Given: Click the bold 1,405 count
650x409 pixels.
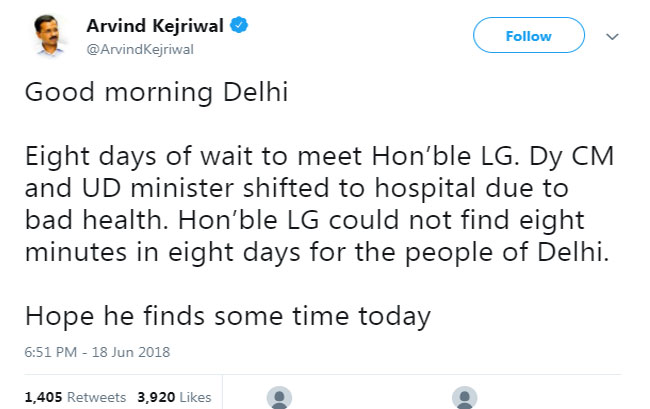Looking at the screenshot, I should 42,397.
